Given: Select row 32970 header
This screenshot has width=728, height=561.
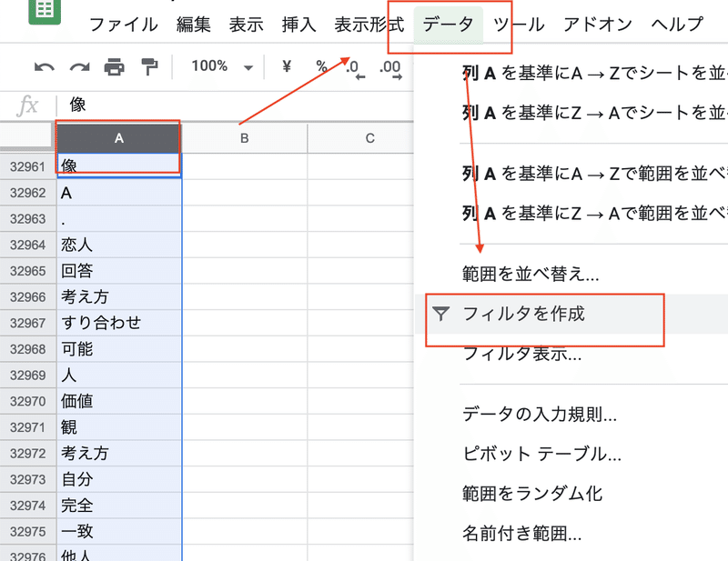Looking at the screenshot, I should [28, 401].
